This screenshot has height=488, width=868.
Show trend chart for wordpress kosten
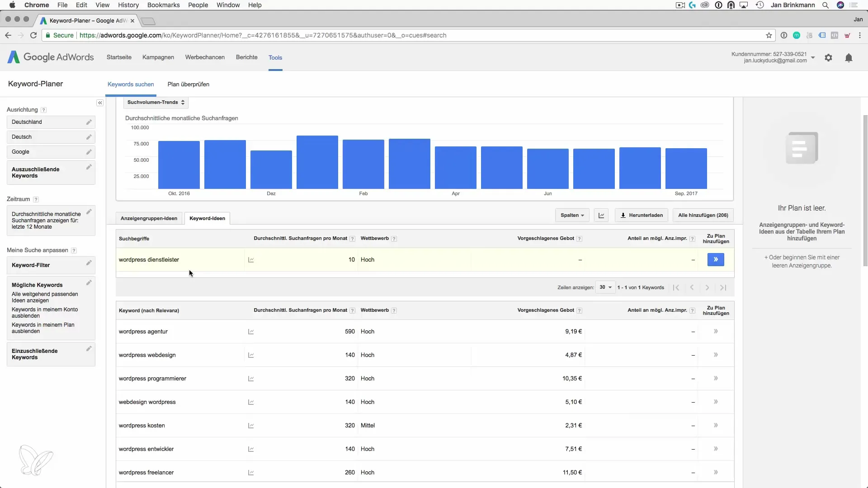point(251,426)
